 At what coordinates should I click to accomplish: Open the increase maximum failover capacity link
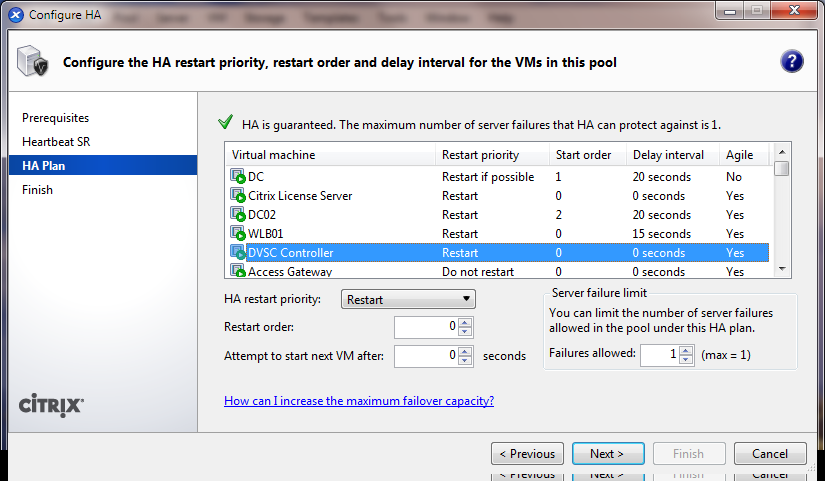pyautogui.click(x=359, y=401)
